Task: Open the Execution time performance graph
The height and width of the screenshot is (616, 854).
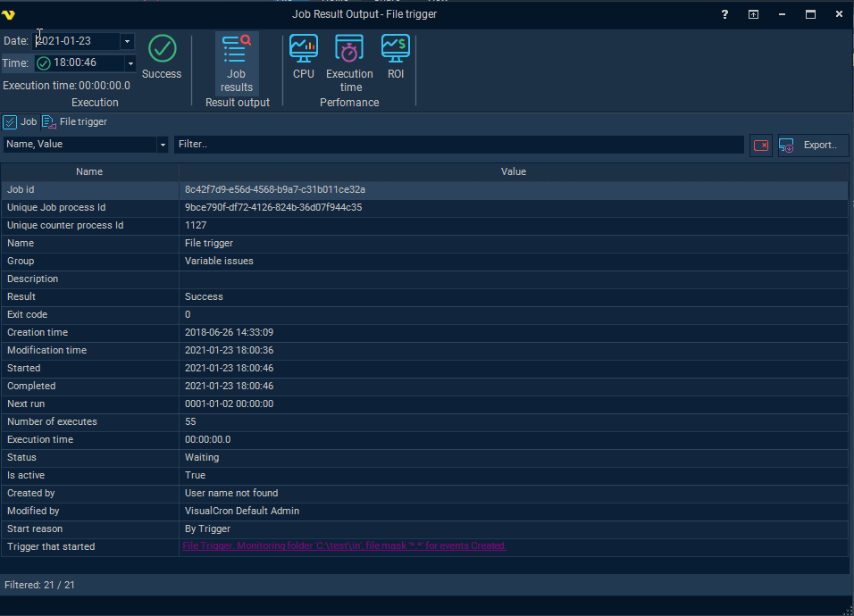Action: tap(349, 62)
